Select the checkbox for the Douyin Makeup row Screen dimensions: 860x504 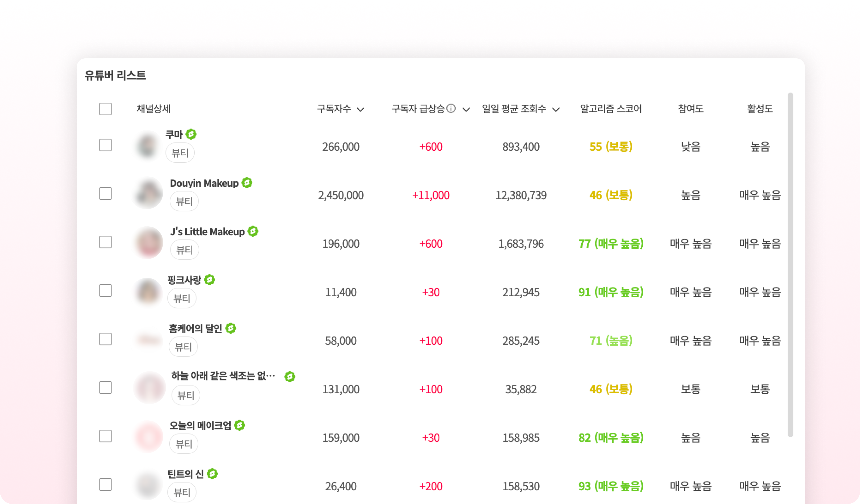pos(105,193)
